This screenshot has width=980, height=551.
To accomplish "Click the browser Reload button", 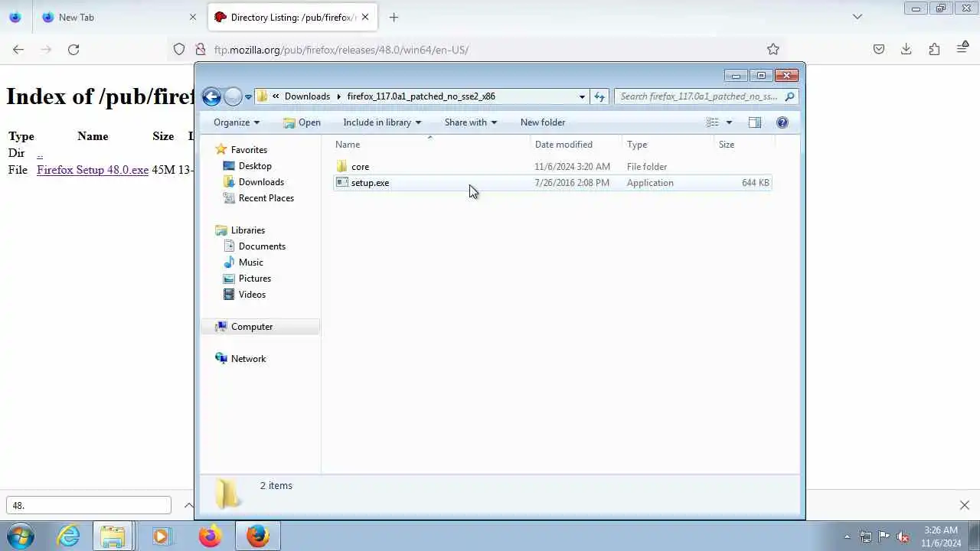I will click(73, 50).
